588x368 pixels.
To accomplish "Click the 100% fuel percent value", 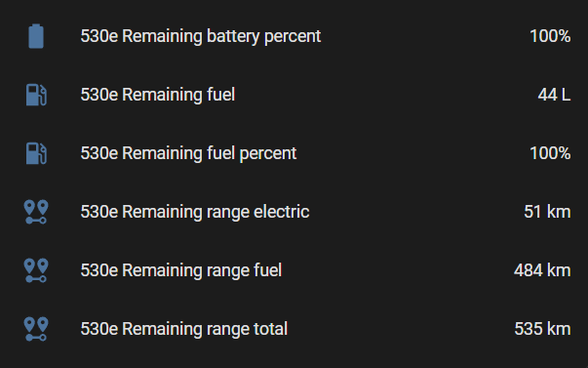I will click(550, 153).
